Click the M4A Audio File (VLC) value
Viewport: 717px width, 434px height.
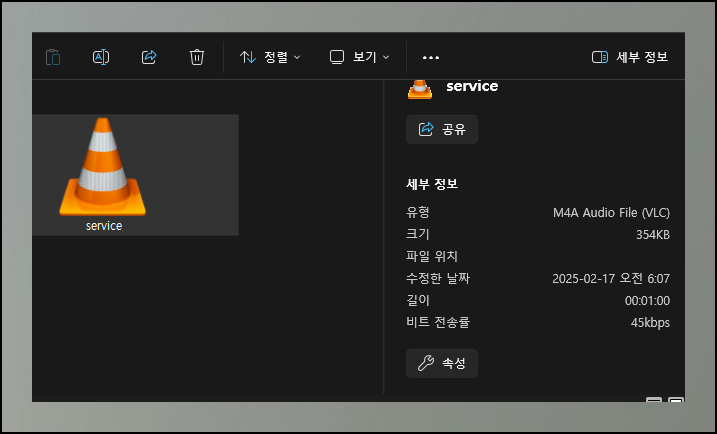(611, 213)
